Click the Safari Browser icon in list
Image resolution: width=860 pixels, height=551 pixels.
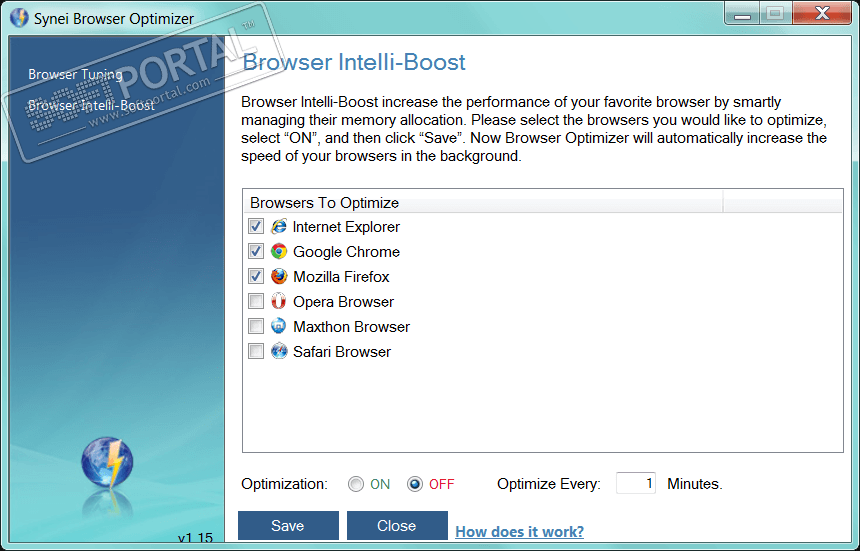pyautogui.click(x=279, y=351)
